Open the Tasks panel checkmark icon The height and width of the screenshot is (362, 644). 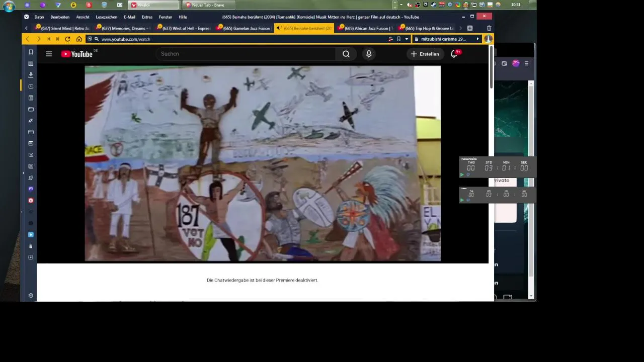[x=31, y=155]
